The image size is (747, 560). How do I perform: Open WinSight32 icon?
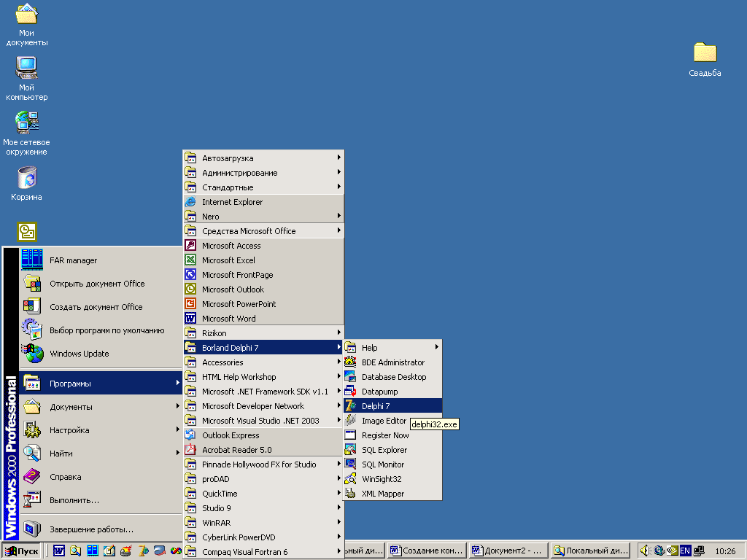coord(350,479)
